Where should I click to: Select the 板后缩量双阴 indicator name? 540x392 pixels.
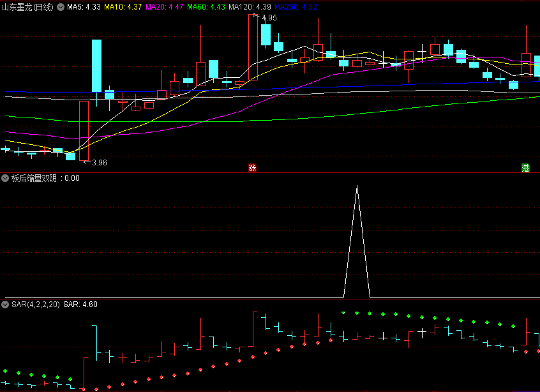click(34, 178)
